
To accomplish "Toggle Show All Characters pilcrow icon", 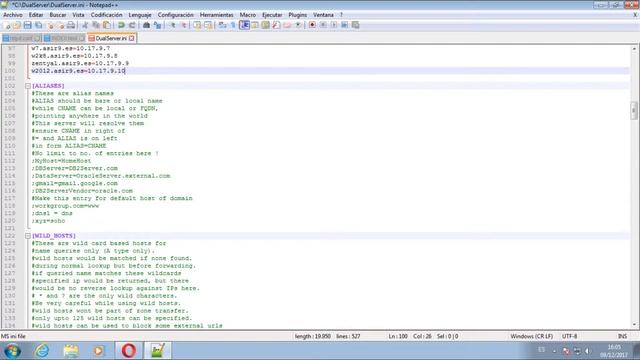I will coord(233,25).
